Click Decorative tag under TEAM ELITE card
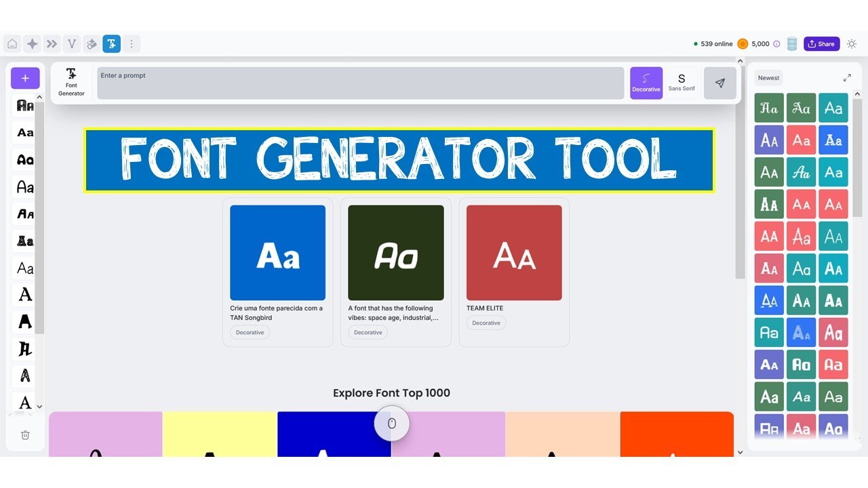The image size is (868, 488). (x=486, y=323)
